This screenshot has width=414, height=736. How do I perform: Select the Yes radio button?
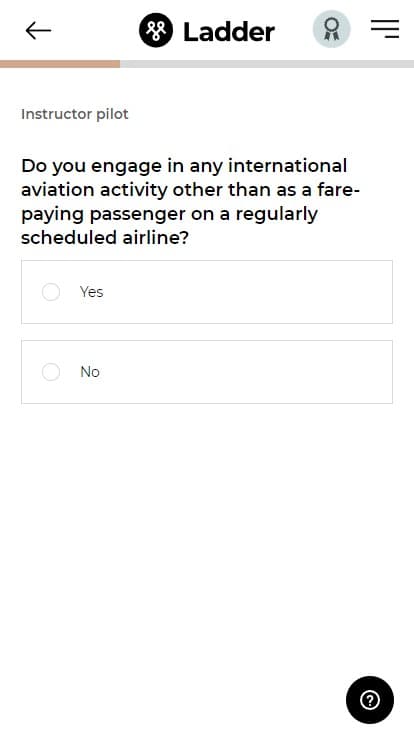point(51,292)
